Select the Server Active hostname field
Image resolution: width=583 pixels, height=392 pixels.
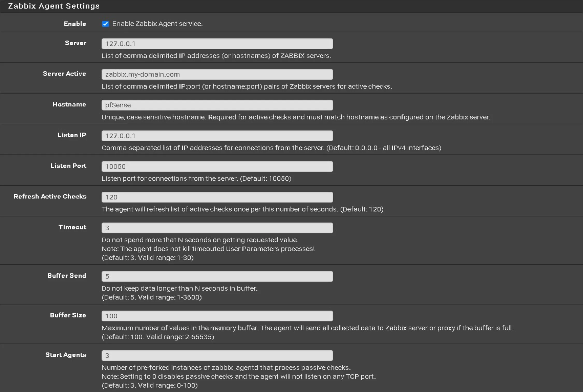tap(217, 74)
